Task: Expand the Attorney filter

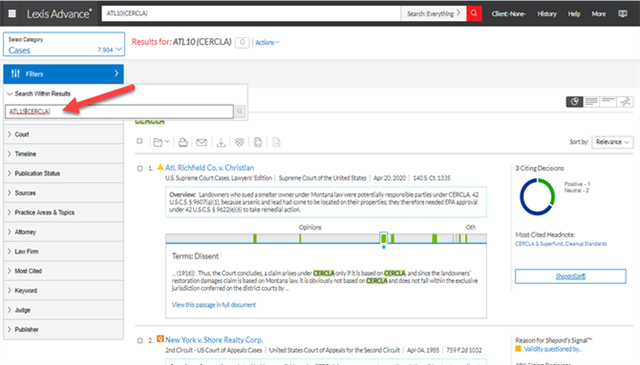Action: point(63,232)
